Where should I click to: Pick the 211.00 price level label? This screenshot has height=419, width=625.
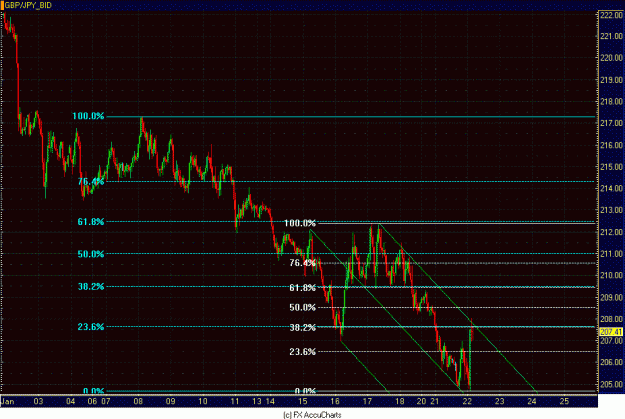(611, 254)
